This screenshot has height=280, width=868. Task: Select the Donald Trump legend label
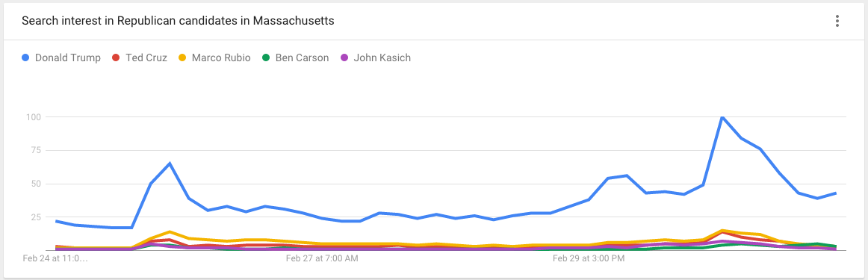coord(67,57)
